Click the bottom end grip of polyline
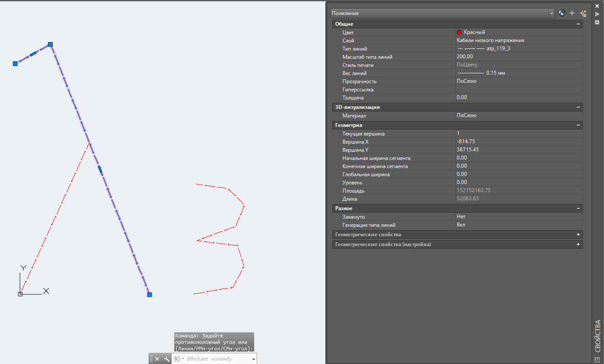This screenshot has height=364, width=604. (149, 295)
